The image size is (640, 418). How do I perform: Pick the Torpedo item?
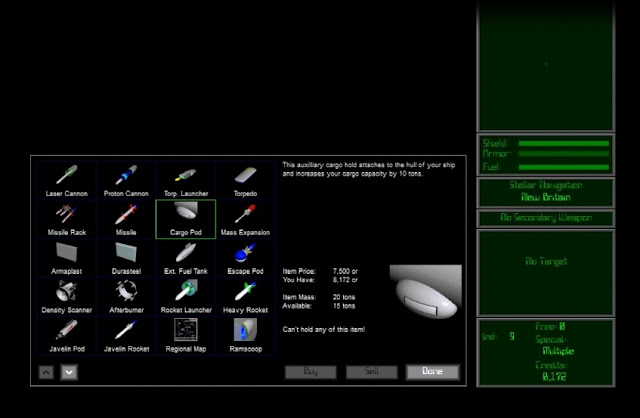tap(245, 180)
